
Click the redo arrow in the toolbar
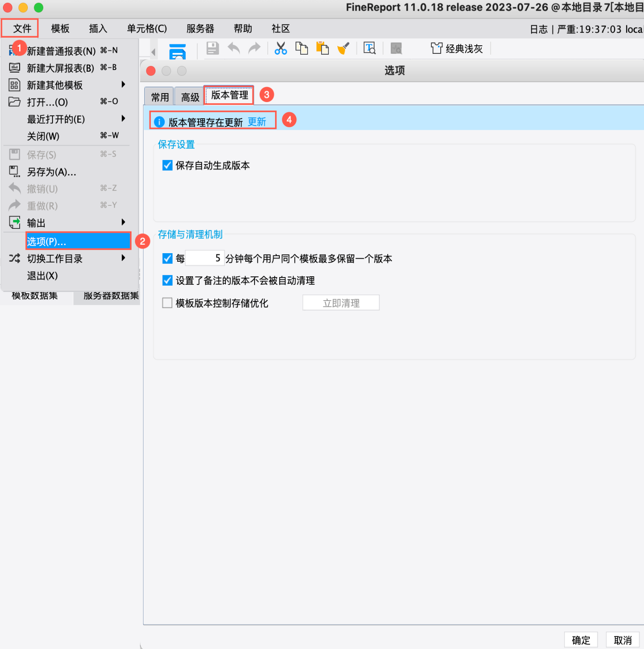coord(255,48)
